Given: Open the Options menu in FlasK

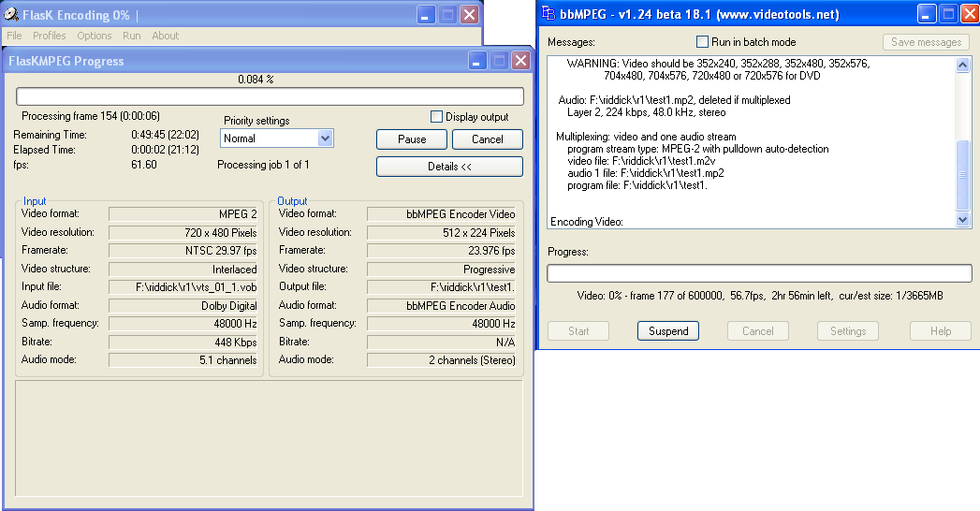Looking at the screenshot, I should pos(95,36).
